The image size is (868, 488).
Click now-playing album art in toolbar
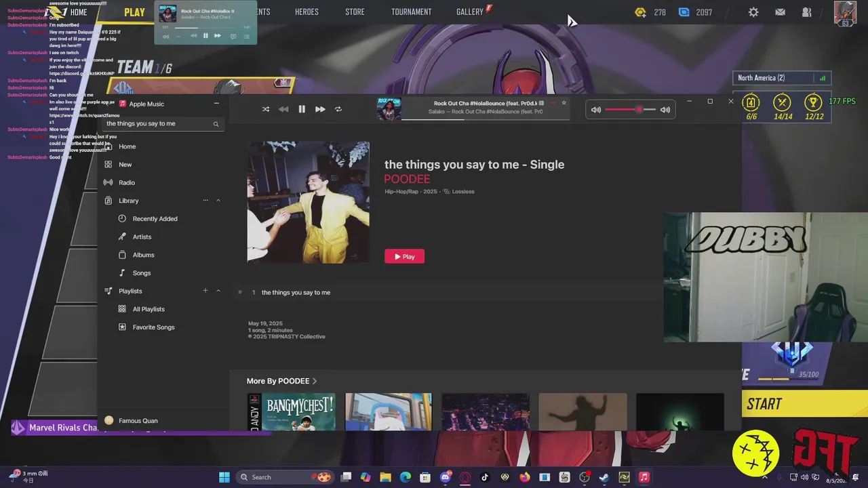[389, 109]
